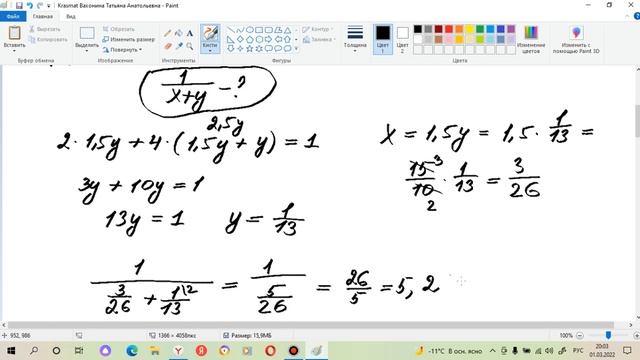
Task: Pick the purple color swatch
Action: (511, 29)
